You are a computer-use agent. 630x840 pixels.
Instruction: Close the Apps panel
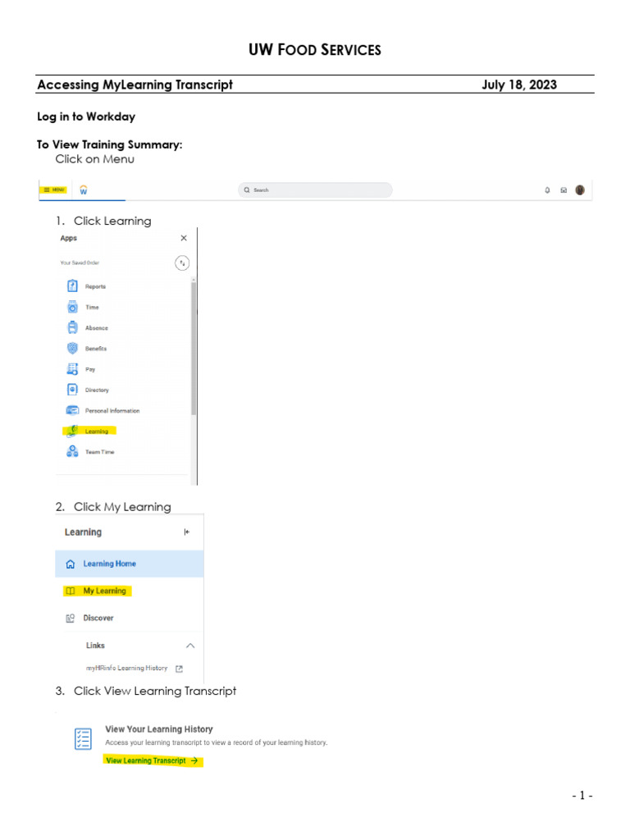click(x=184, y=238)
